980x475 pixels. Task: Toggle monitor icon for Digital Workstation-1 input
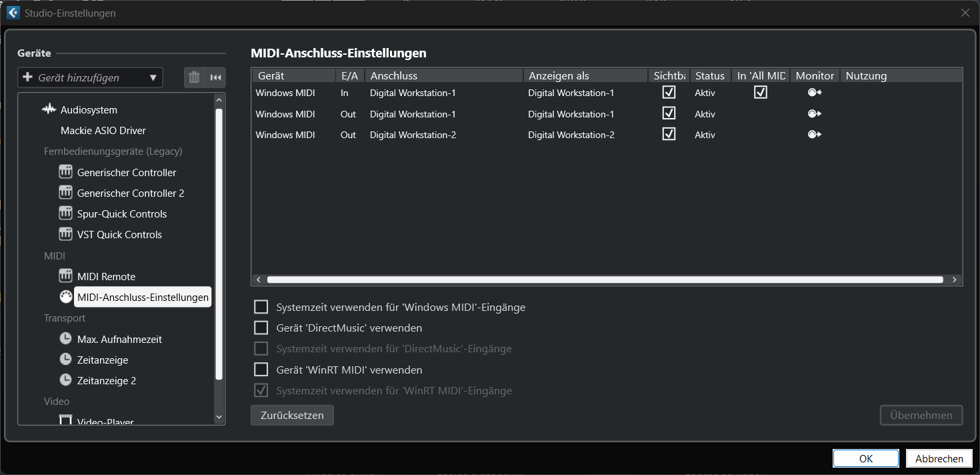click(x=814, y=93)
